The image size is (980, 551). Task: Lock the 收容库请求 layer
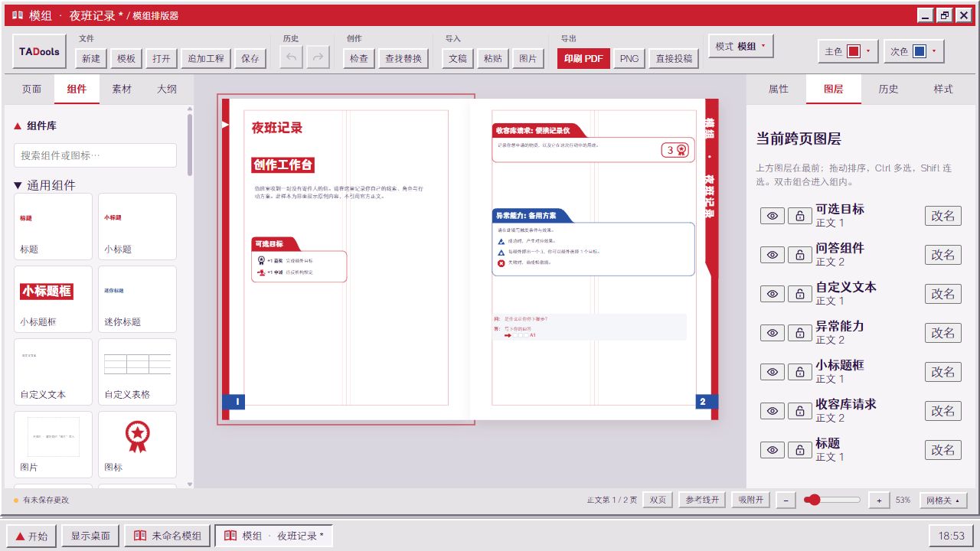click(800, 411)
